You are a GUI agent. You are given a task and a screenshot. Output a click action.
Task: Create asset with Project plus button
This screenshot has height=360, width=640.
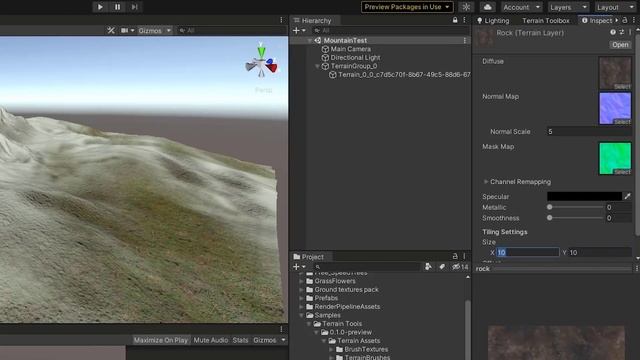click(x=299, y=267)
